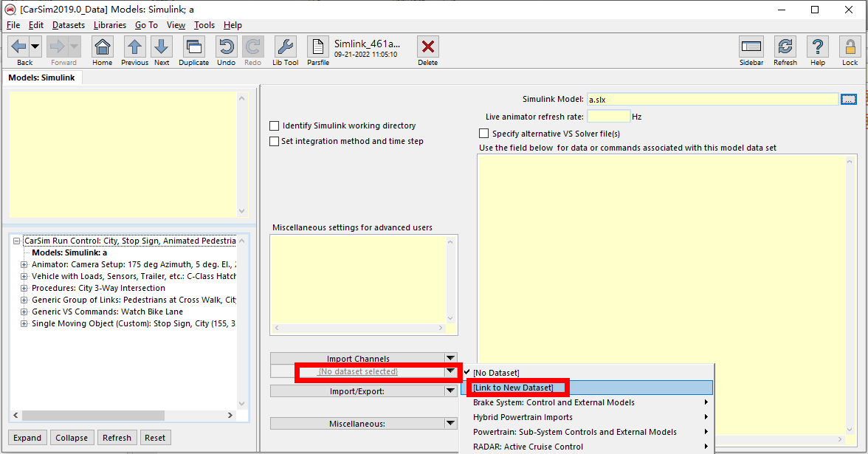Click the Lock padlock icon
Viewport: 868px width, 454px height.
[850, 47]
